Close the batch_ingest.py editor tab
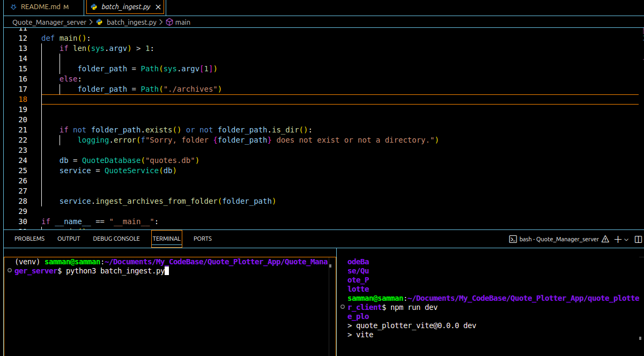The image size is (644, 356). (x=158, y=7)
